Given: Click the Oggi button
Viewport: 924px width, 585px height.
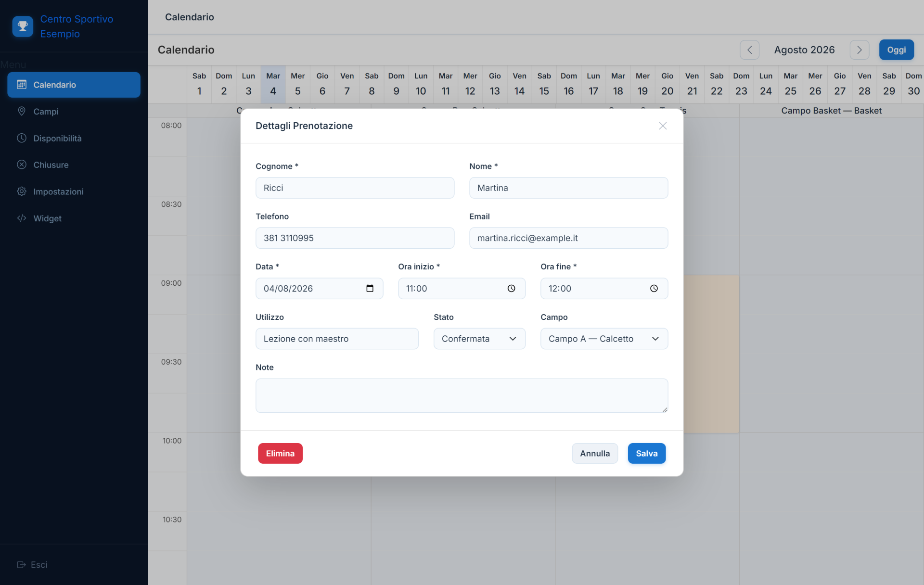Looking at the screenshot, I should 896,50.
